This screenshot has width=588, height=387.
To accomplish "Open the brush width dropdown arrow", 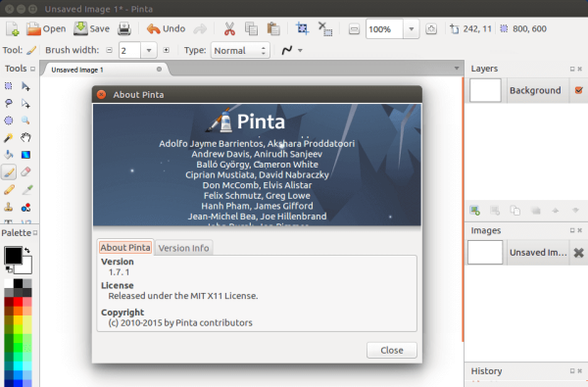I will (149, 50).
